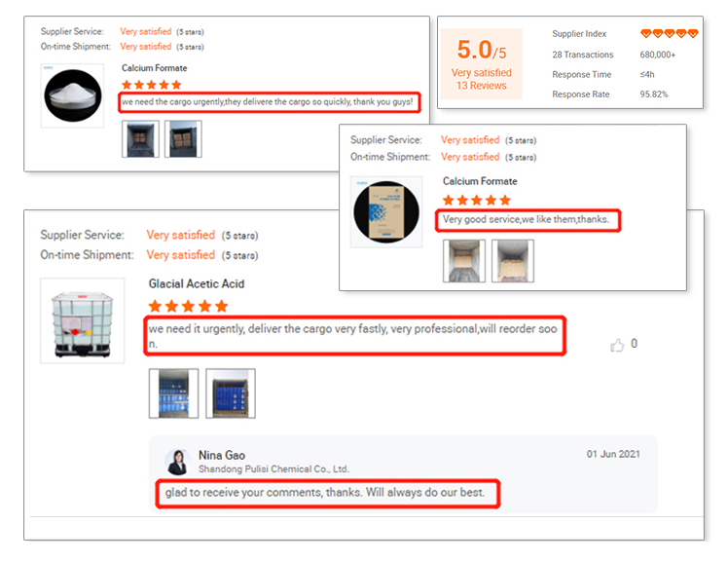View second blue drums photo thumbnail
Screen dimensions: 728x561
pyautogui.click(x=231, y=393)
